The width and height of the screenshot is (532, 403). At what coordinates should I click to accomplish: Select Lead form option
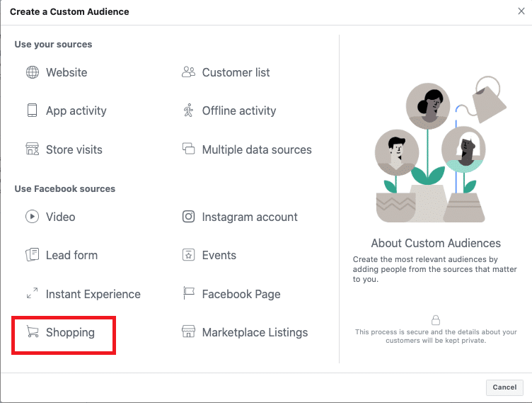(x=71, y=255)
